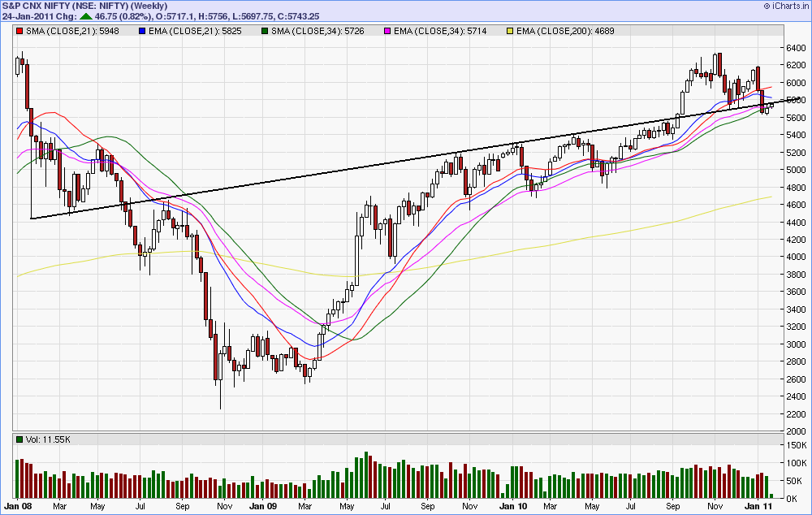Click the EMA (CLOSE,21): 5825 legend label
Image resolution: width=812 pixels, height=515 pixels.
[x=195, y=31]
